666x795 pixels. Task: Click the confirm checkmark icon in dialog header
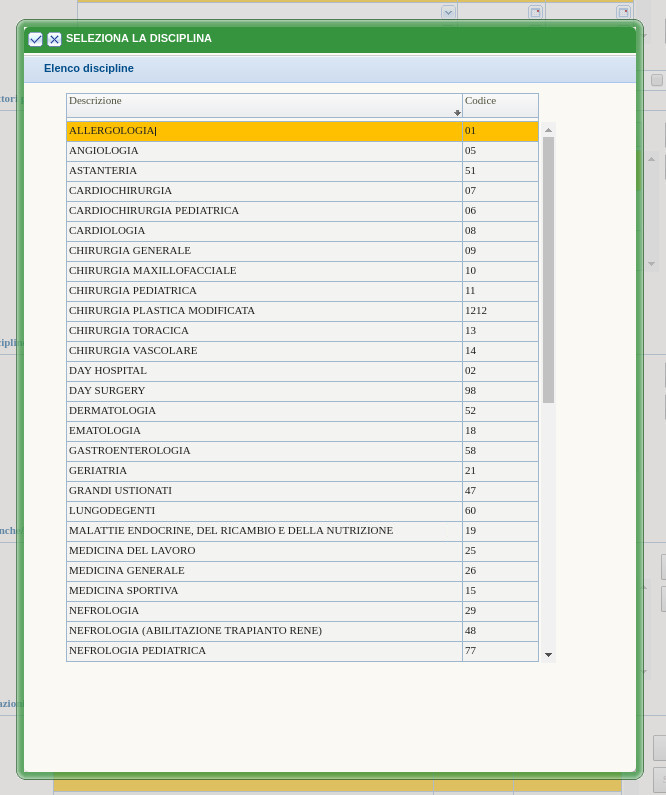click(x=36, y=39)
